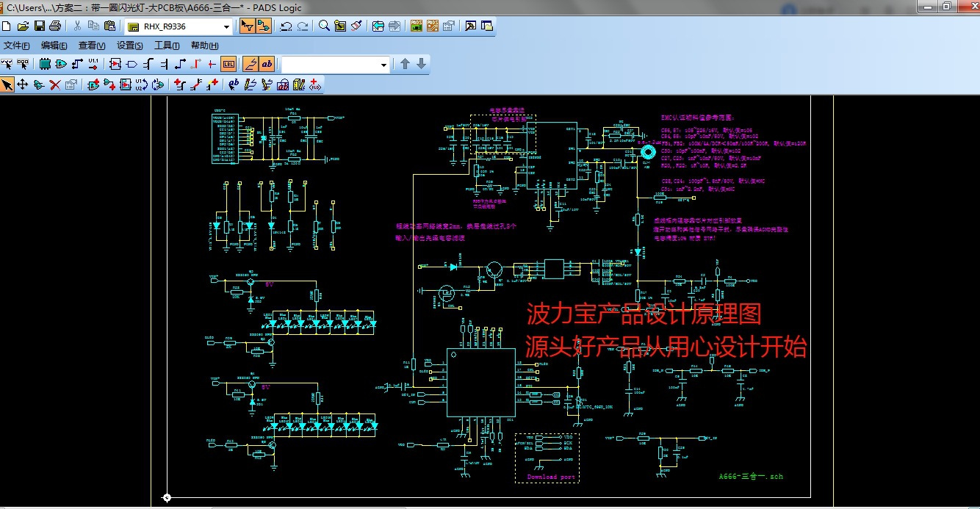Click the red X Delete tool

[54, 85]
